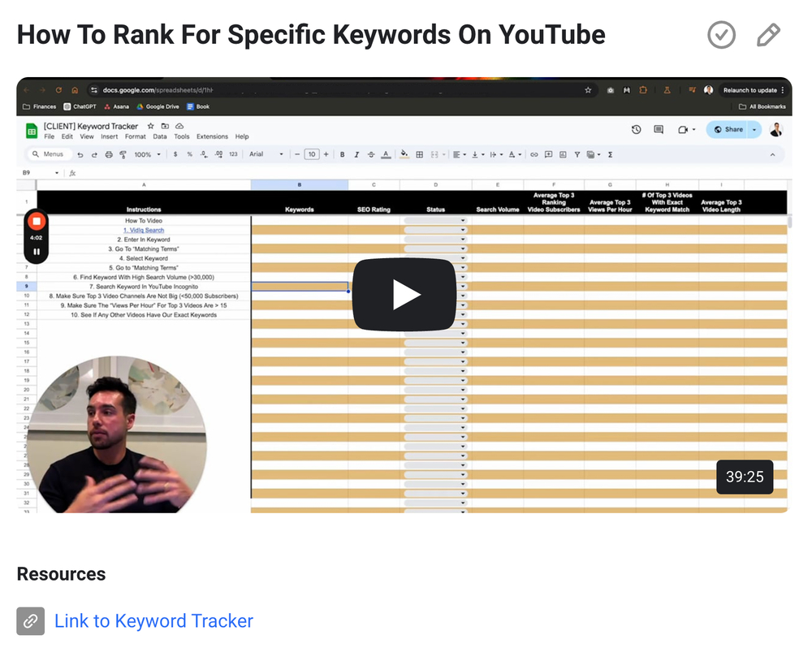This screenshot has width=812, height=648.
Task: Open the Edit menu in Sheets
Action: coord(67,136)
